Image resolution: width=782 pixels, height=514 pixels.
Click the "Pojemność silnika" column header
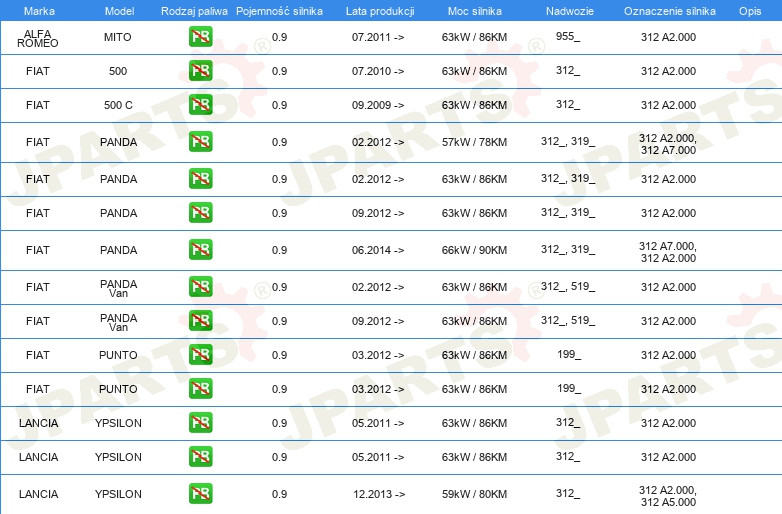pos(279,11)
